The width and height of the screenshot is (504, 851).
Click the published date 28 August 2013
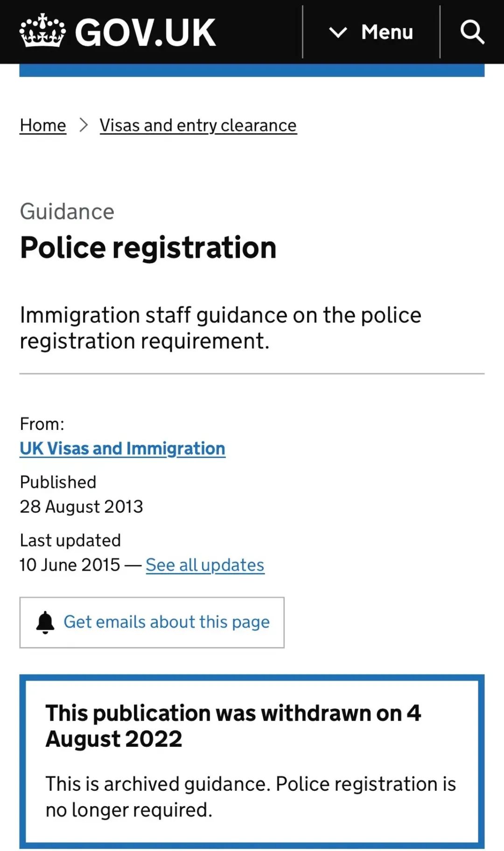coord(81,506)
